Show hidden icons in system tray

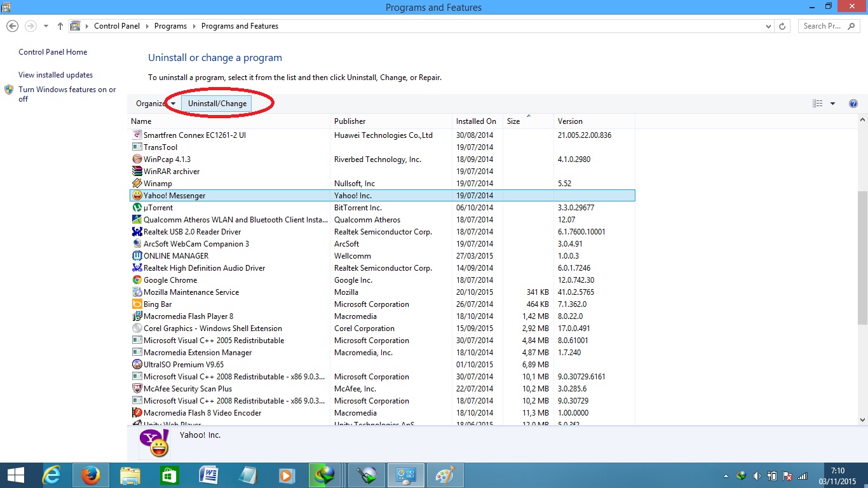pyautogui.click(x=726, y=475)
